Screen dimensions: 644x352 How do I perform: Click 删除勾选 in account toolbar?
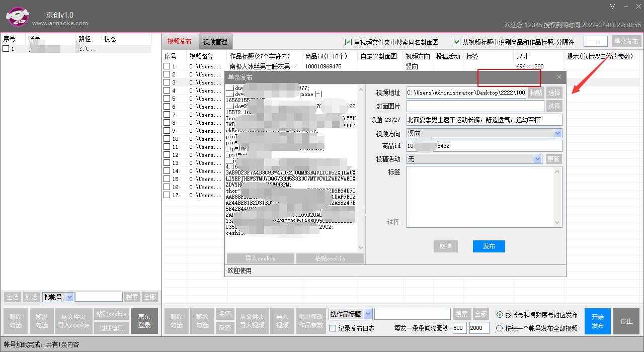pos(16,321)
